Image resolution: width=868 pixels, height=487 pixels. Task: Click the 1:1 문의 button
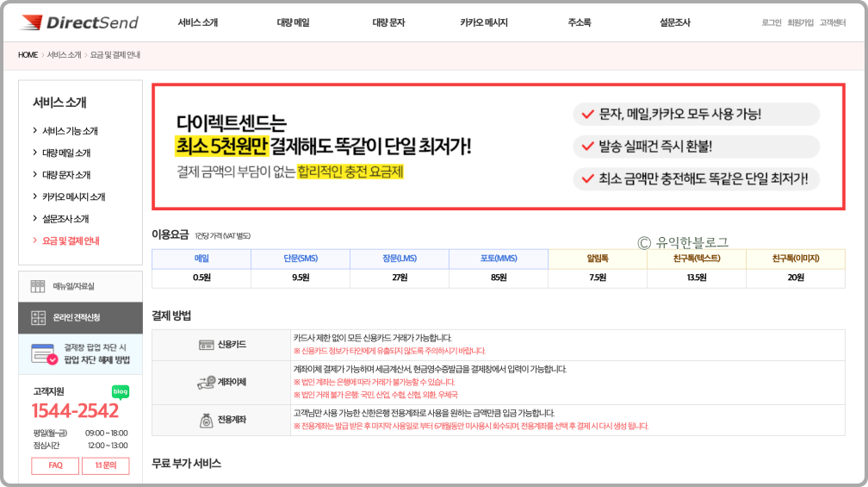[x=106, y=465]
